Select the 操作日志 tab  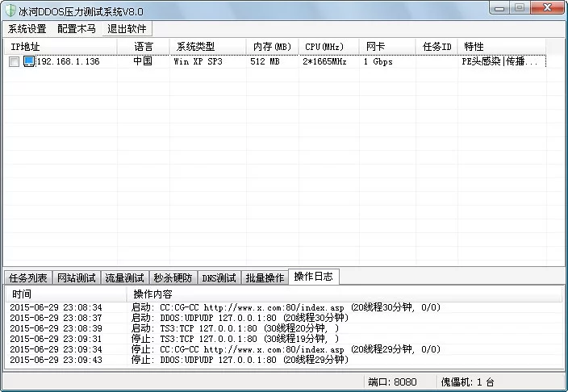click(x=313, y=277)
